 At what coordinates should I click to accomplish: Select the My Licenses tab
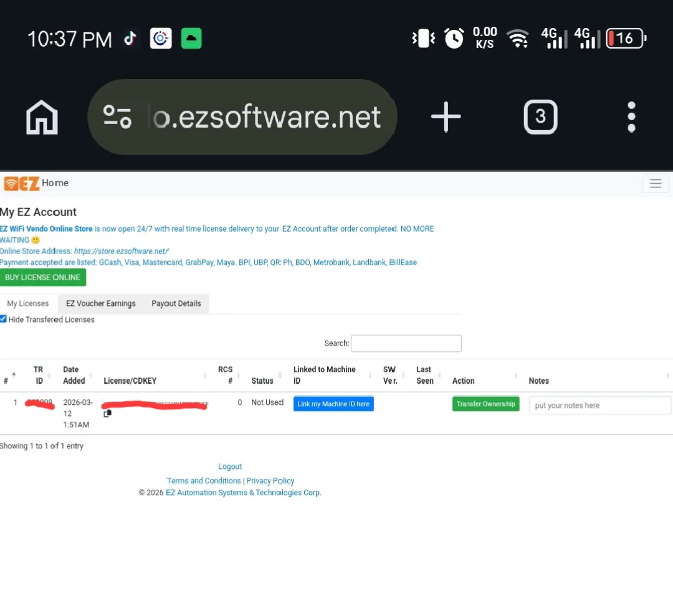[28, 304]
